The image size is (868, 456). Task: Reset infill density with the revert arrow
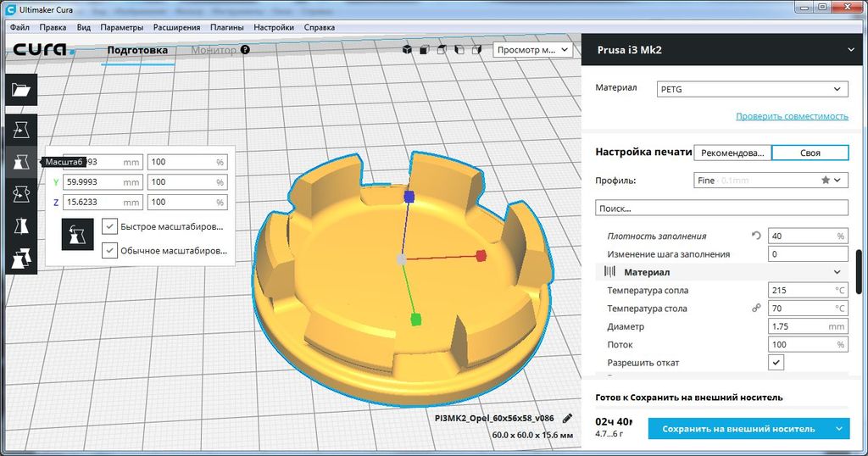tap(756, 236)
